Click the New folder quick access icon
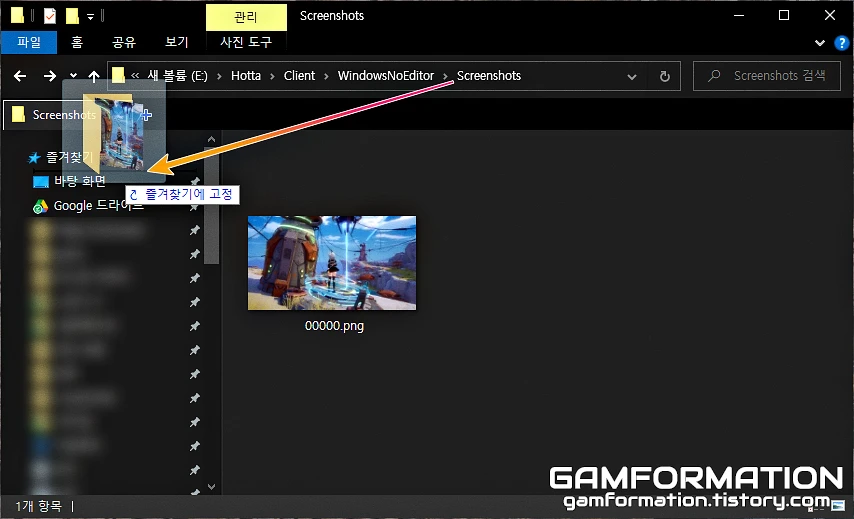 [x=72, y=16]
